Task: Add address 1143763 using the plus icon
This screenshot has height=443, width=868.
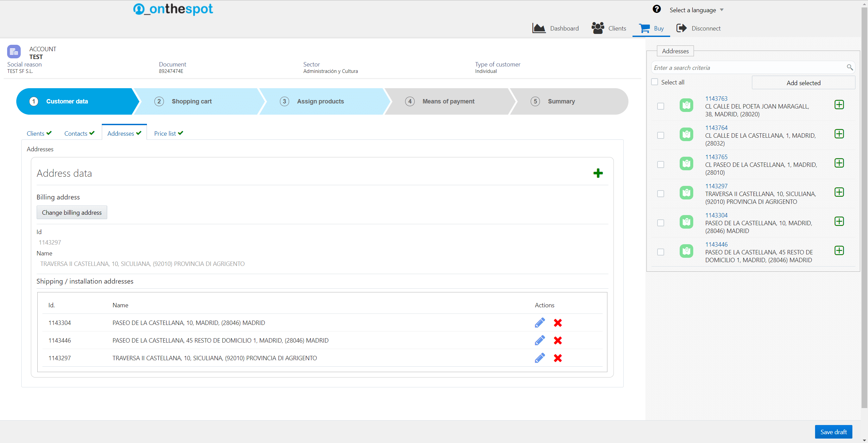Action: pyautogui.click(x=839, y=105)
